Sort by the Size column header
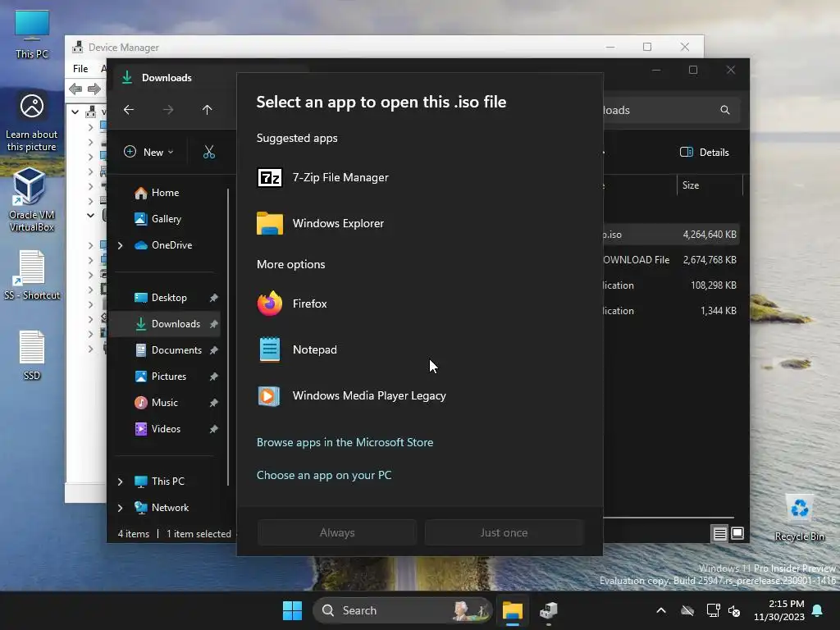Screen dimensions: 840x630 tap(710, 185)
